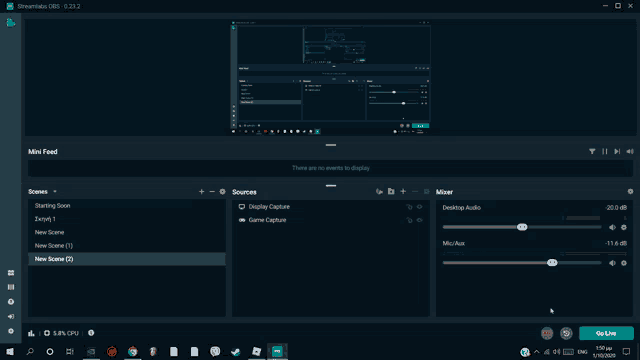This screenshot has width=640, height=360.
Task: Add a new source with plus icon
Action: coord(403,191)
